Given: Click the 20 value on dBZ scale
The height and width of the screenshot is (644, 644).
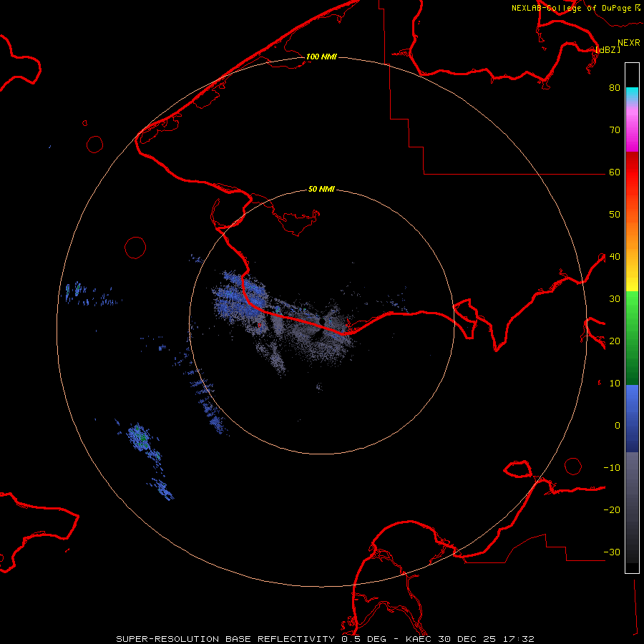Looking at the screenshot, I should tap(615, 341).
